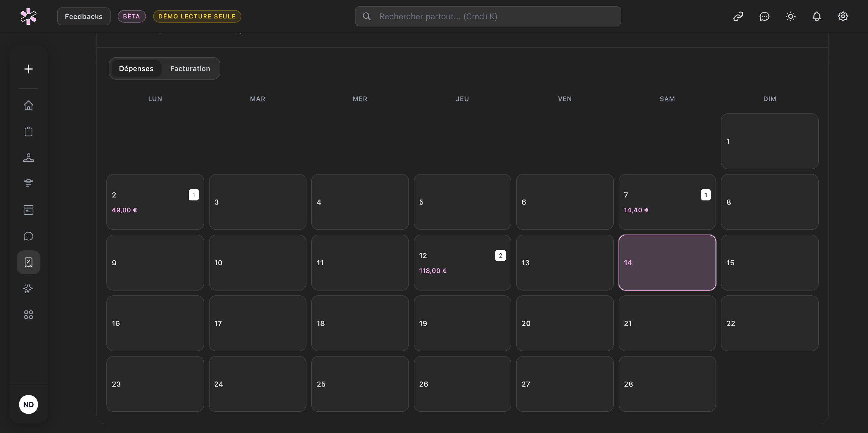The image size is (868, 433).
Task: Open the Home sidebar icon
Action: pos(28,106)
